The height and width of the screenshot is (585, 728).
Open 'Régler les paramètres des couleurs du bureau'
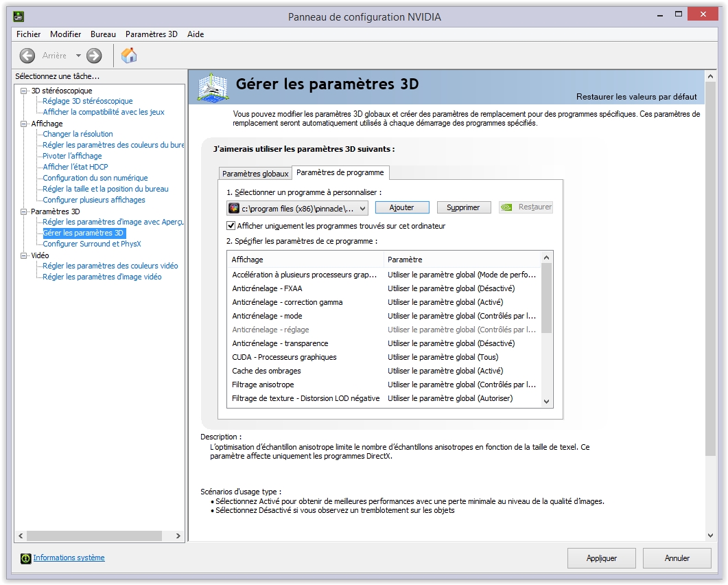point(113,145)
